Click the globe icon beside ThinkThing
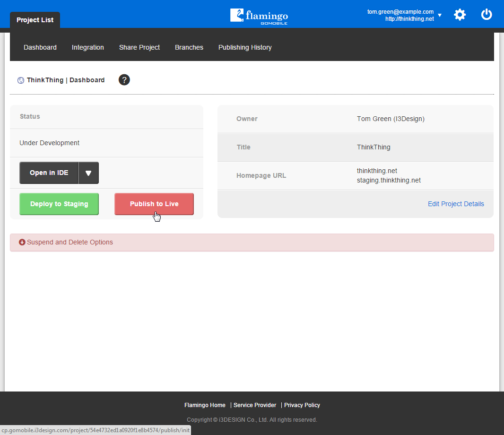Screen dimensions: 504x435 [21, 80]
